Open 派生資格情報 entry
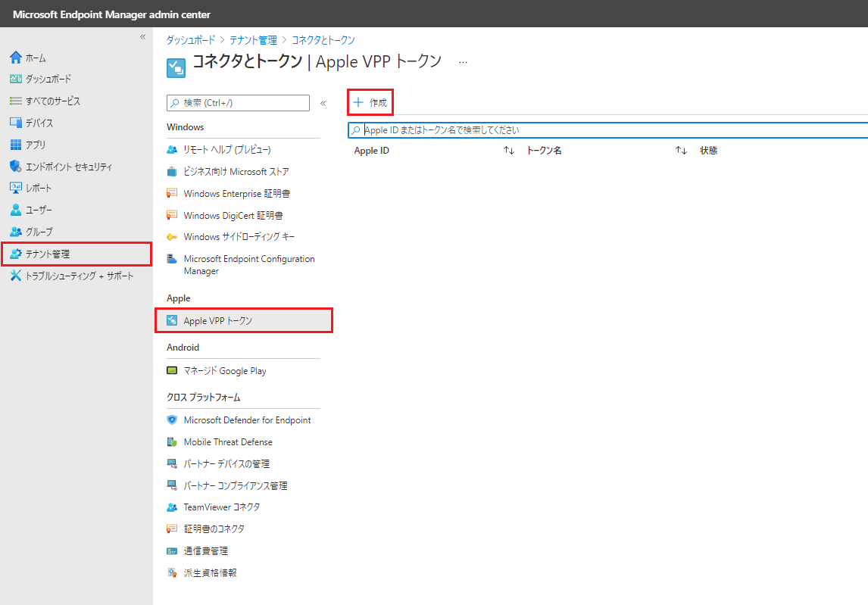868x605 pixels. pos(211,573)
